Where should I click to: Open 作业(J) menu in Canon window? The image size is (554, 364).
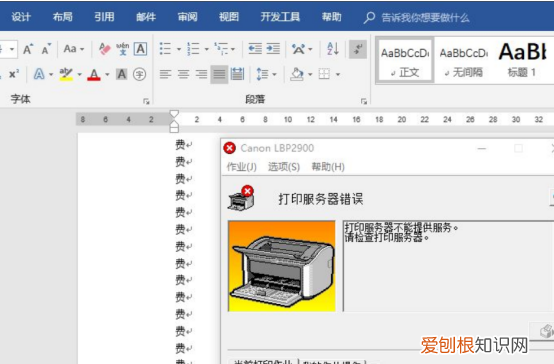(x=242, y=167)
